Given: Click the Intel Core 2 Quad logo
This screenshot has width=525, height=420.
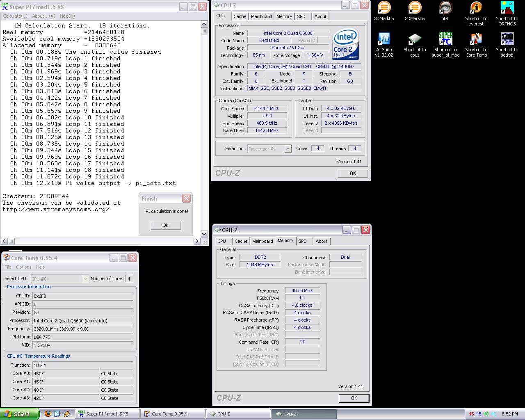Looking at the screenshot, I should [x=345, y=44].
